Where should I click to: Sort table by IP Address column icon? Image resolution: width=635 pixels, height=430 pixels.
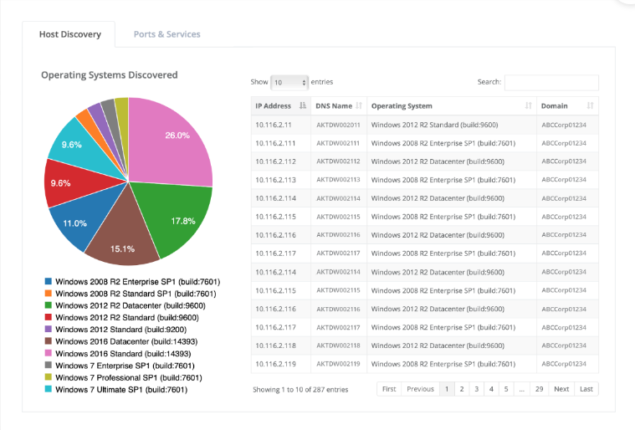(302, 105)
